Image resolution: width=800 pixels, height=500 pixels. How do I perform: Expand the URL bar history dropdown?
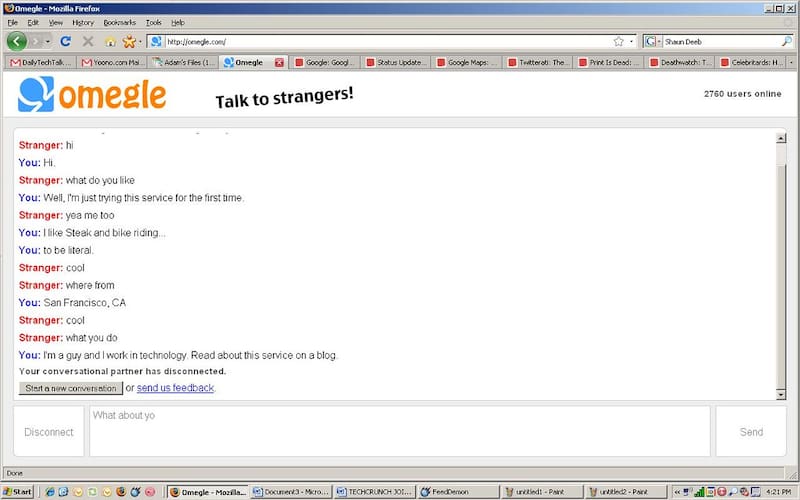pos(632,42)
